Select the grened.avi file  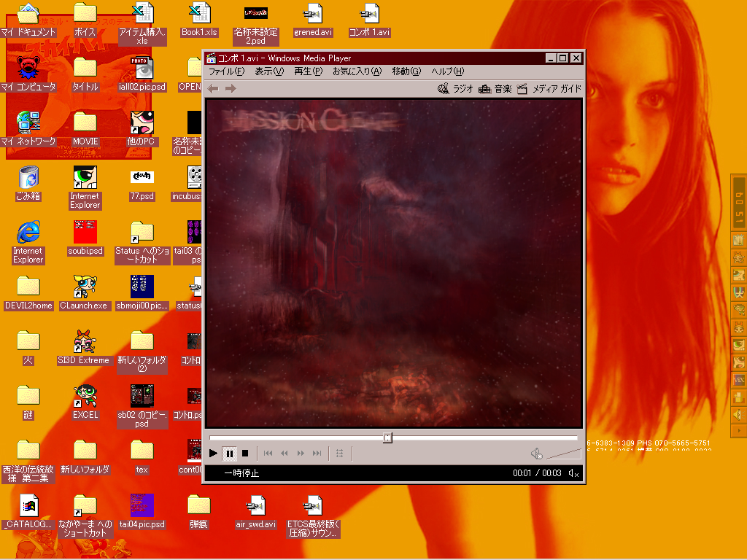pyautogui.click(x=312, y=20)
